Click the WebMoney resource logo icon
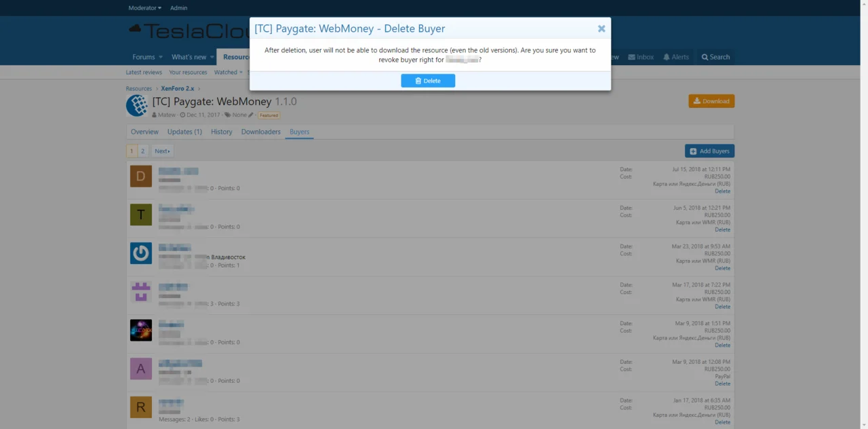 pos(137,106)
